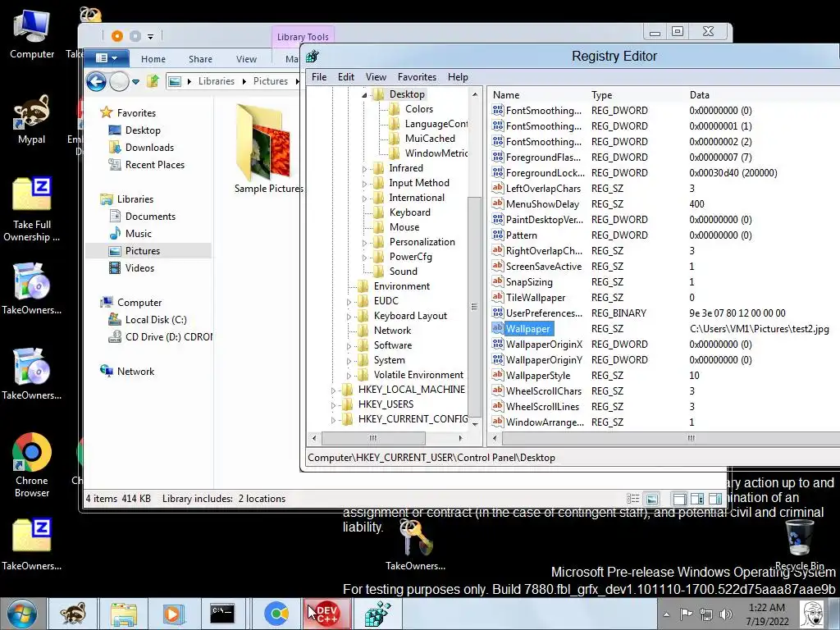Open the View ribbon tab in Explorer
Viewport: 840px width, 630px height.
tap(246, 59)
